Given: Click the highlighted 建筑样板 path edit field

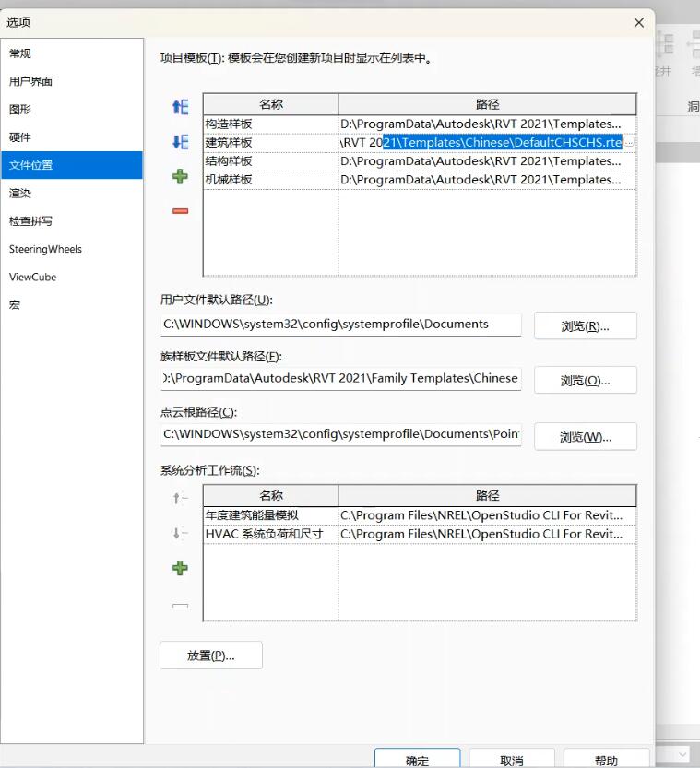Looking at the screenshot, I should (481, 143).
